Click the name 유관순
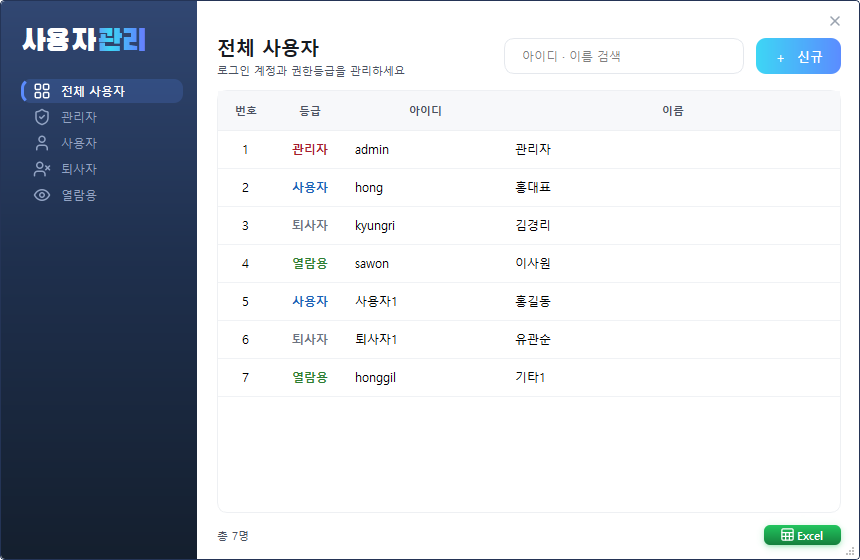Viewport: 860px width, 560px height. pyautogui.click(x=533, y=340)
